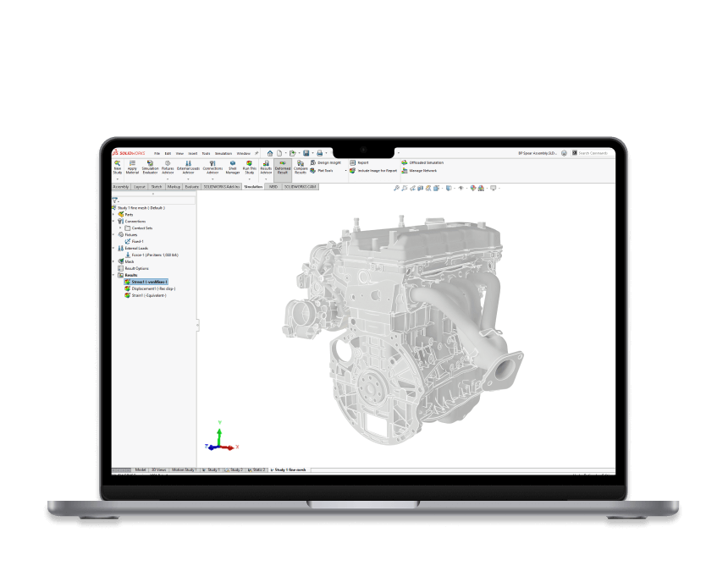
Task: Click the Home icon in title bar
Action: pyautogui.click(x=270, y=153)
